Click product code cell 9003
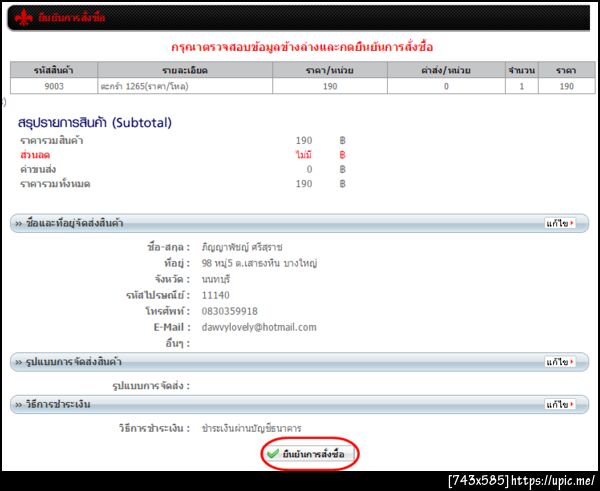Viewport: 600px width, 491px height. point(54,86)
